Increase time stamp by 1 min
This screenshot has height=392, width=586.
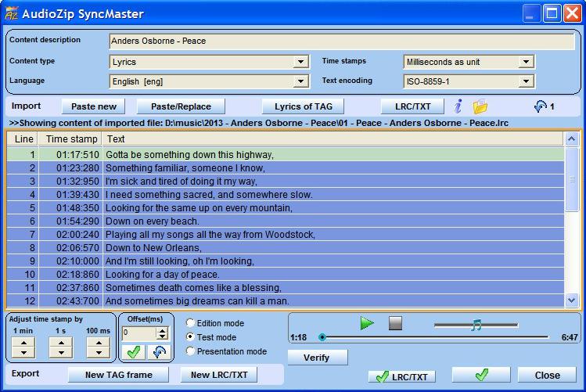(23, 343)
